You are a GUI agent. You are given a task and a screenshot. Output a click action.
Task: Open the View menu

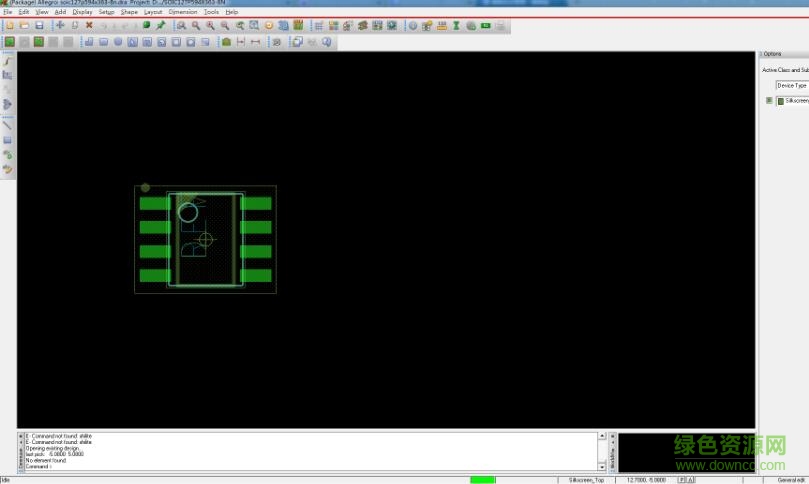point(42,12)
